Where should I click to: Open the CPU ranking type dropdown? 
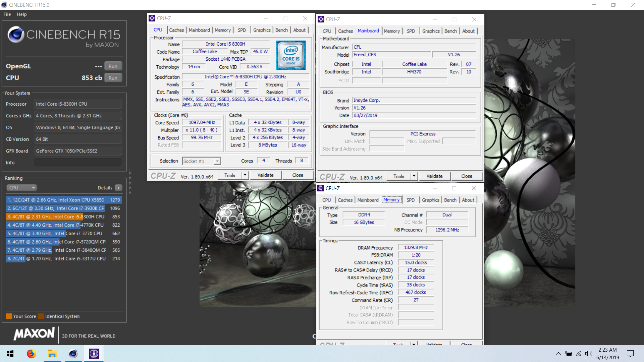tap(21, 188)
